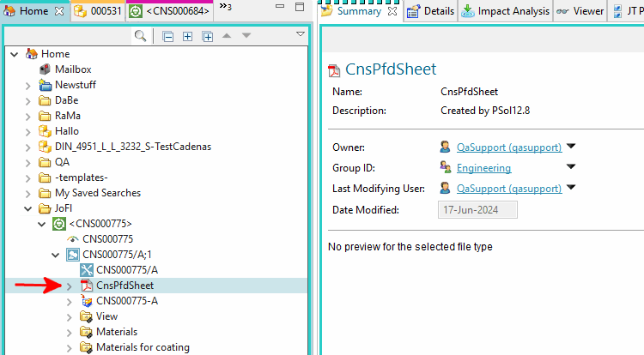Click the Group ID group icon
The width and height of the screenshot is (644, 355).
pos(445,167)
